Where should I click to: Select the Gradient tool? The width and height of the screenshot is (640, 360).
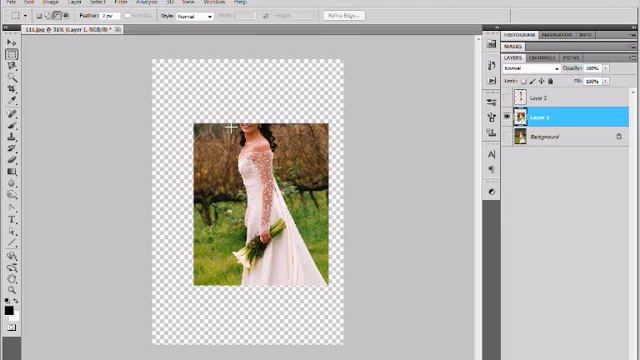11,171
